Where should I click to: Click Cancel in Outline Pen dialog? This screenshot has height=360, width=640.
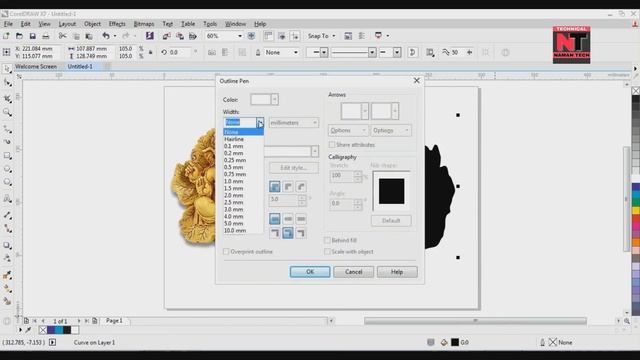(353, 272)
